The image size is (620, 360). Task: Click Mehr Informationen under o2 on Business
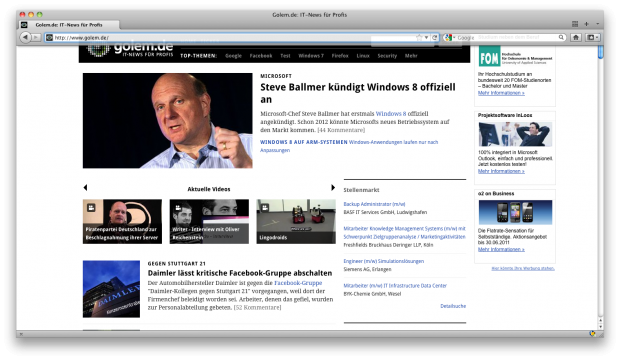501,250
